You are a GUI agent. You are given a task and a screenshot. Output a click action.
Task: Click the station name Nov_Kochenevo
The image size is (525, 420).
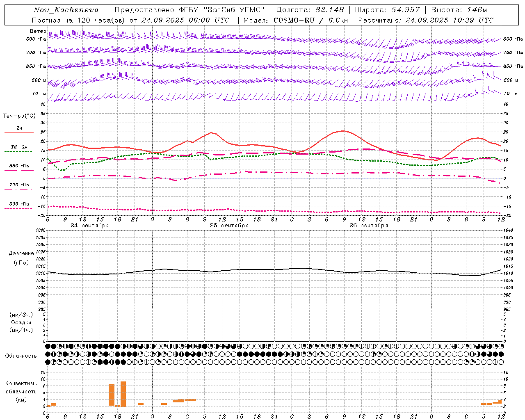[x=66, y=10]
